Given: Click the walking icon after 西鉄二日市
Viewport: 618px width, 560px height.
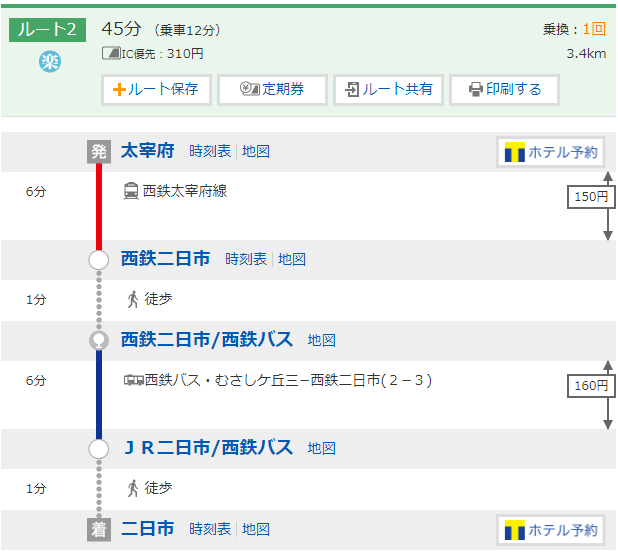Looking at the screenshot, I should tap(133, 300).
